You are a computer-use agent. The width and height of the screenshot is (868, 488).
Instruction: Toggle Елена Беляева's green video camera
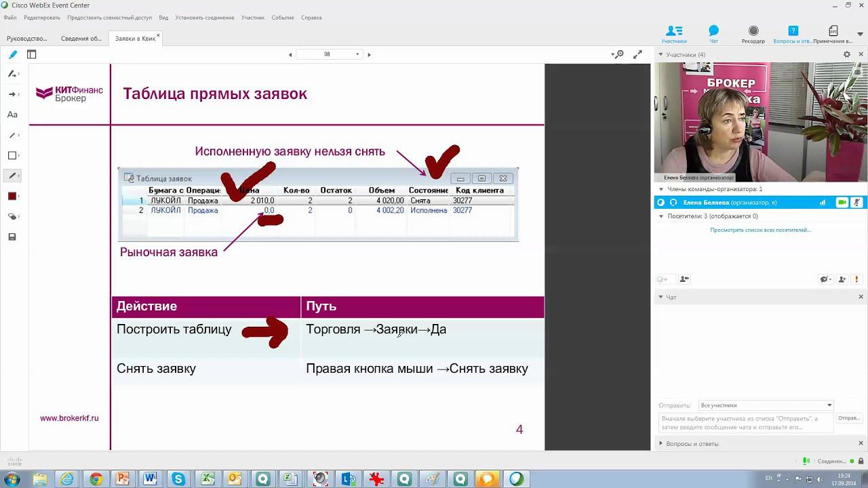(x=842, y=202)
